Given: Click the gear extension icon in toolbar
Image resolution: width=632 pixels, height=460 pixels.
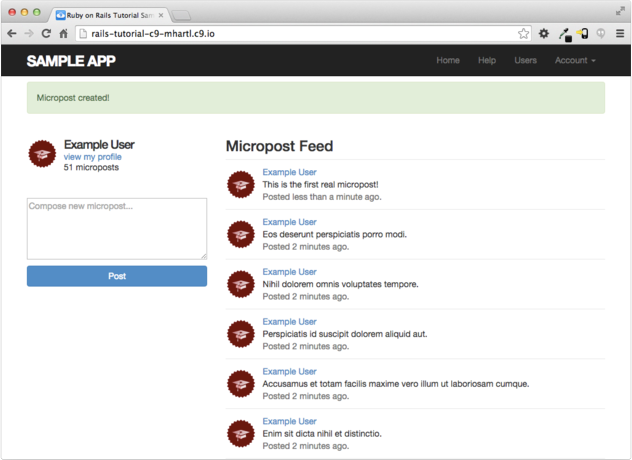Looking at the screenshot, I should (x=544, y=33).
